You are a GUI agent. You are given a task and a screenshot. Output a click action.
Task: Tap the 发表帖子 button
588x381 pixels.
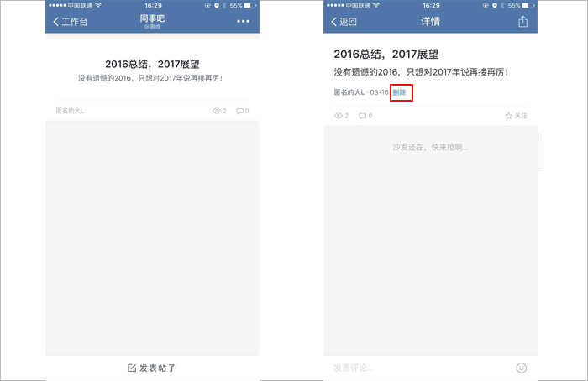[x=152, y=368]
